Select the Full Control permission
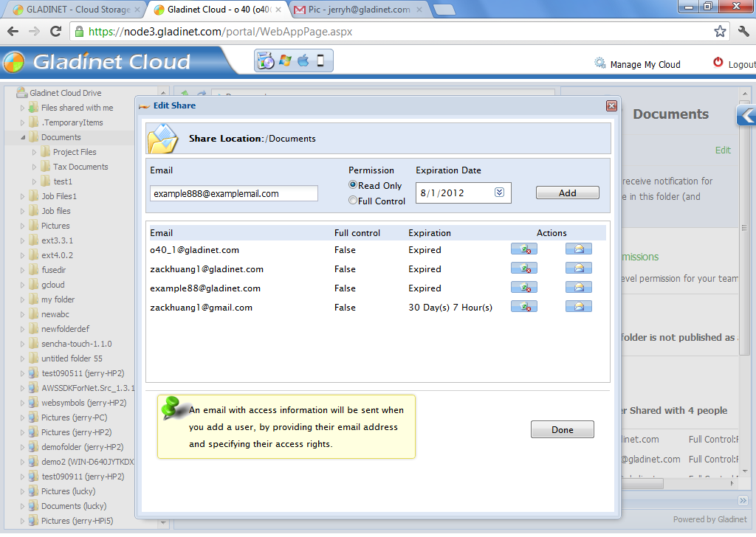The height and width of the screenshot is (537, 756). tap(353, 201)
